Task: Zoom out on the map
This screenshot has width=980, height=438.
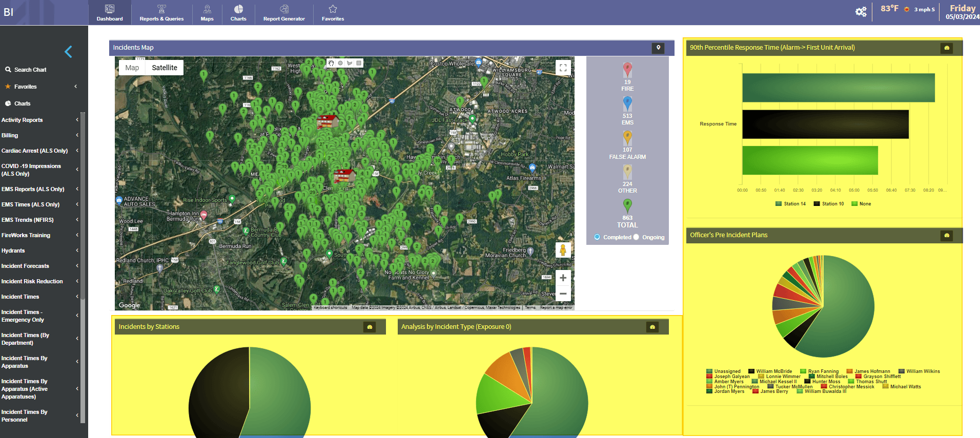Action: 563,294
